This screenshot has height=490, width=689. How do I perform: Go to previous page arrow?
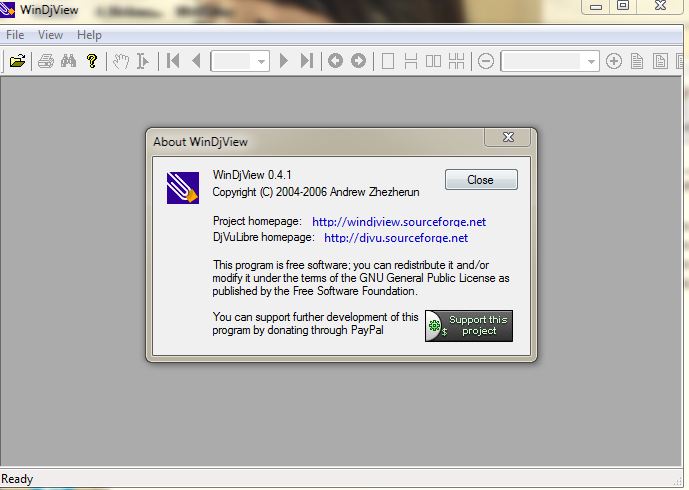pos(196,61)
